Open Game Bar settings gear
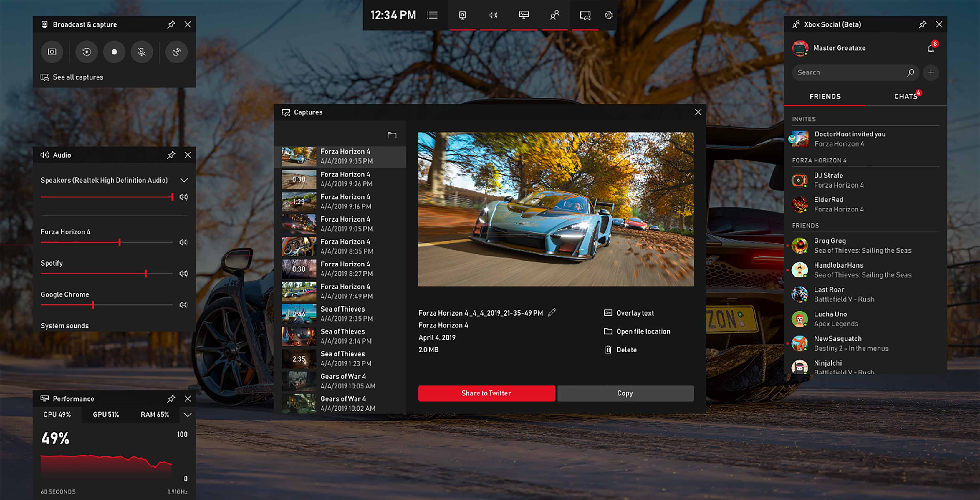Image resolution: width=980 pixels, height=500 pixels. pyautogui.click(x=609, y=15)
